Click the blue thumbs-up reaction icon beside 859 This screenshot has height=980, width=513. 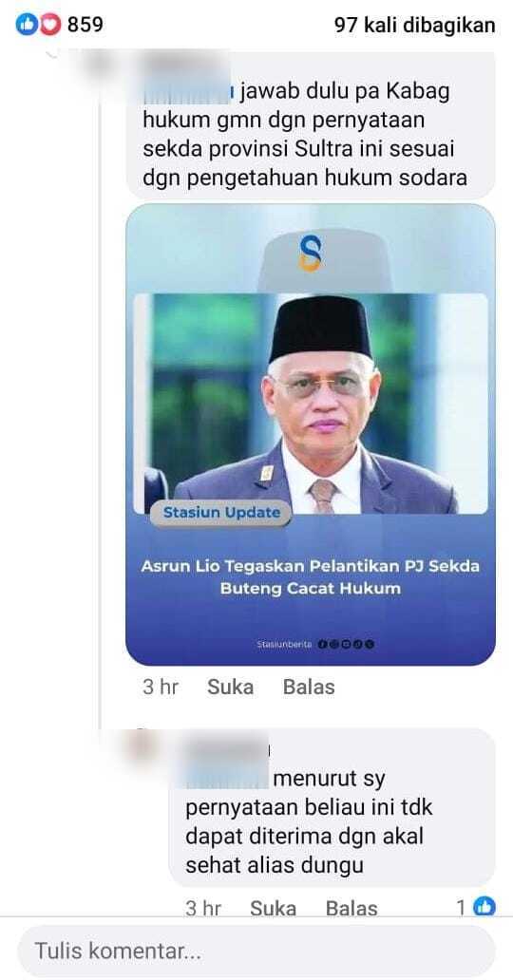click(27, 25)
